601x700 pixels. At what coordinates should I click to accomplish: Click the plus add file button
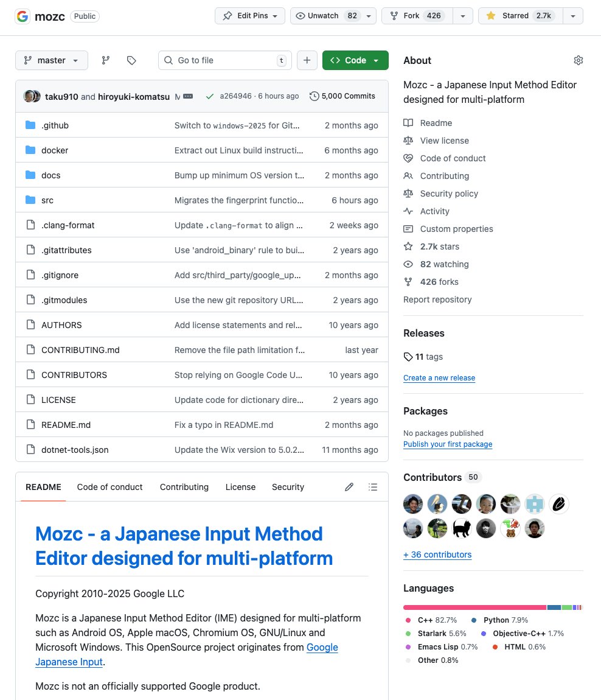[307, 60]
